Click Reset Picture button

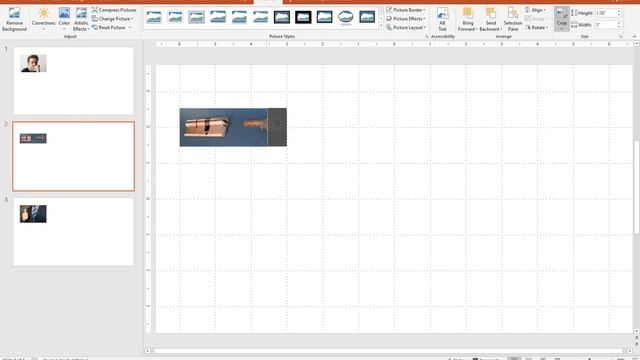(109, 27)
